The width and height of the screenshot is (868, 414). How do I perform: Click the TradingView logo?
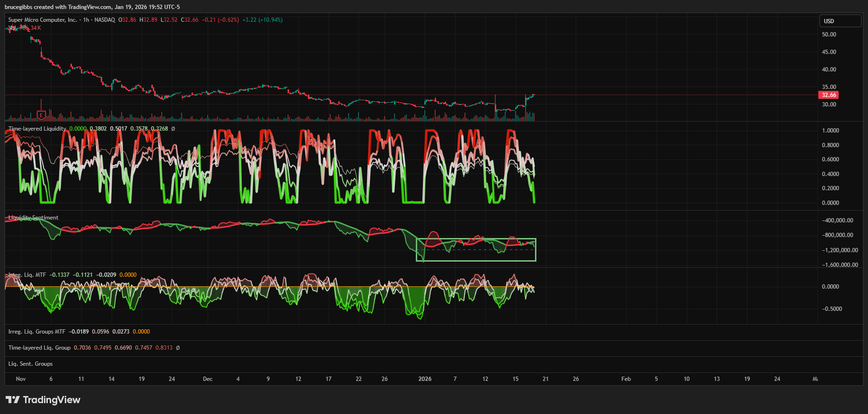coord(43,400)
